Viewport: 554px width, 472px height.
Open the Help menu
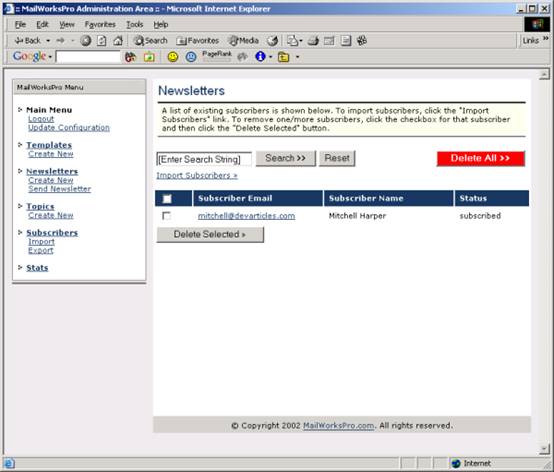161,24
